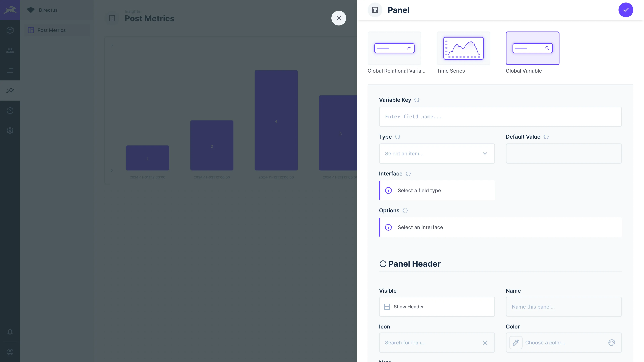Image resolution: width=644 pixels, height=362 pixels.
Task: Open the Content module cube icon
Action: tap(10, 30)
